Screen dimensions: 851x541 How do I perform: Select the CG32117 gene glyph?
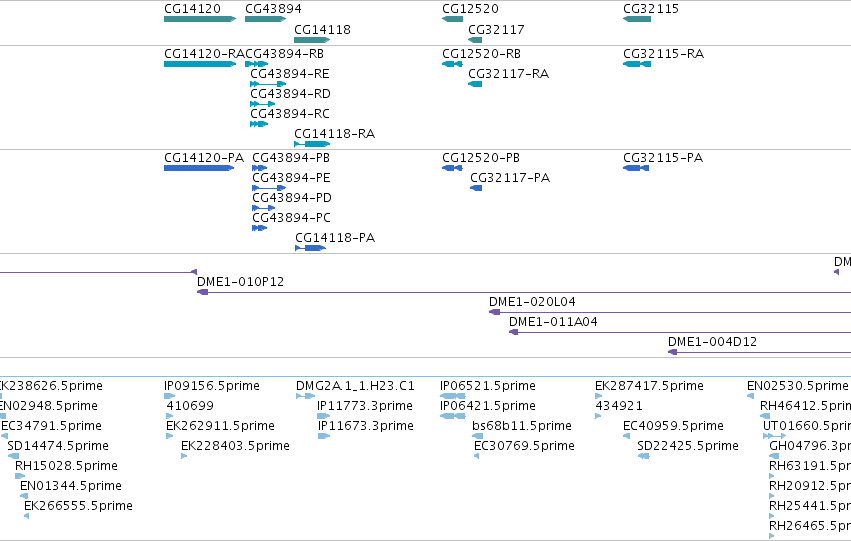coord(475,40)
